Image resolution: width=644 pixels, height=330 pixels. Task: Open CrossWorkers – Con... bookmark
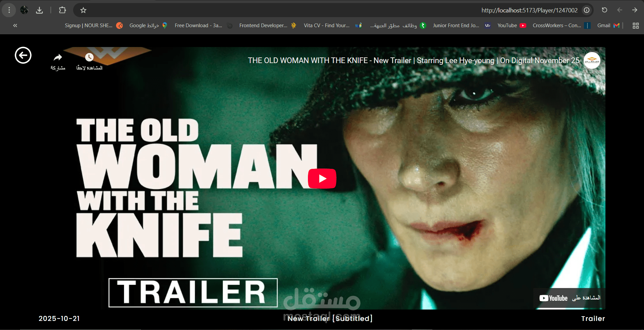tap(561, 26)
